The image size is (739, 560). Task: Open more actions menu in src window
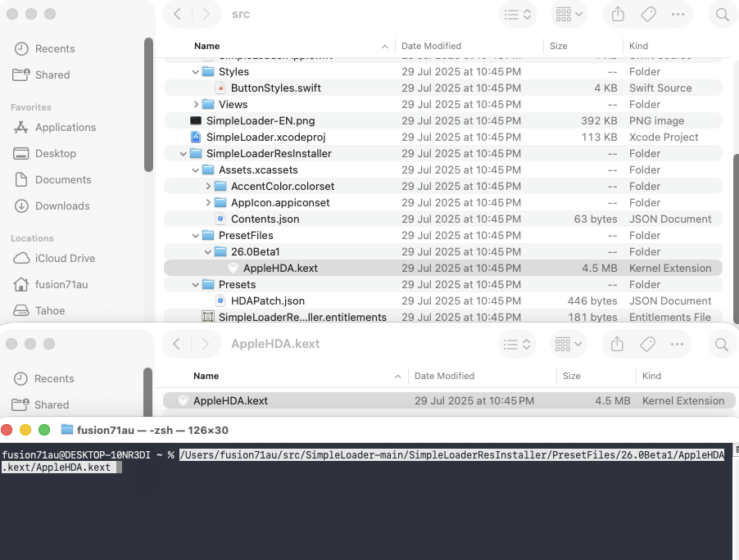678,15
